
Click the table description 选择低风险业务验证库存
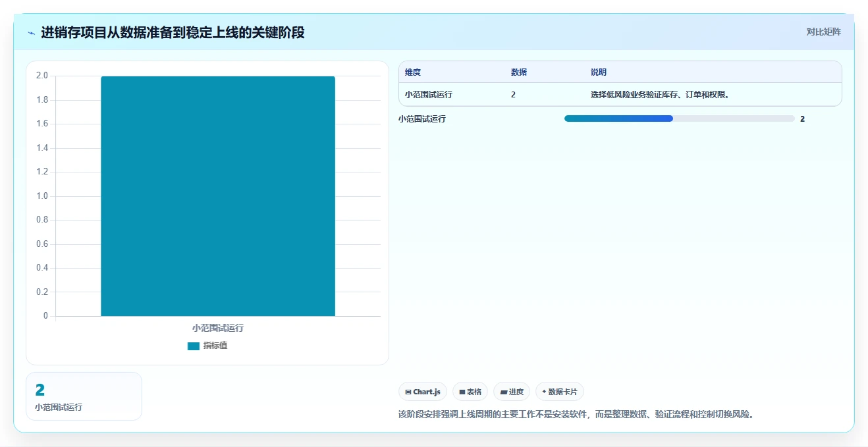click(660, 95)
